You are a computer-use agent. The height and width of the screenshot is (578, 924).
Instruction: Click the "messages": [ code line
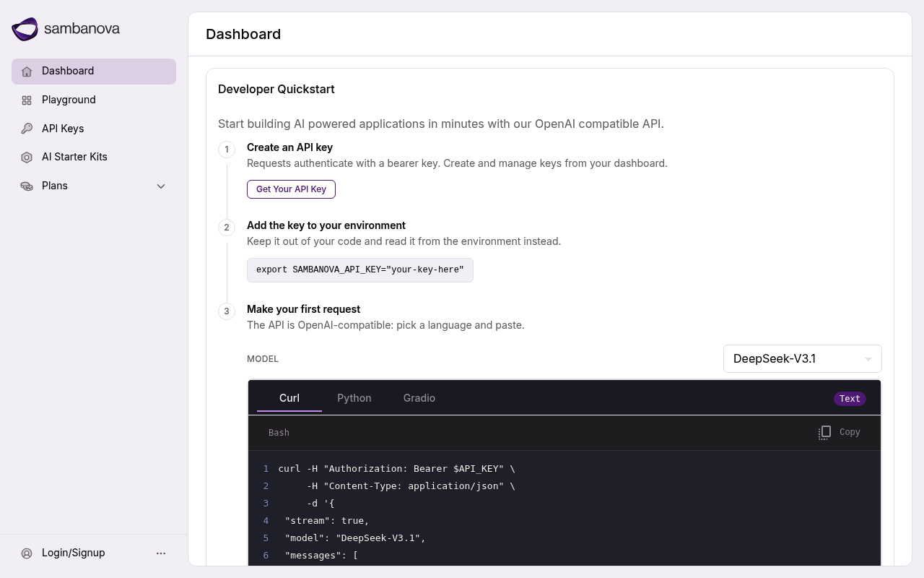321,556
